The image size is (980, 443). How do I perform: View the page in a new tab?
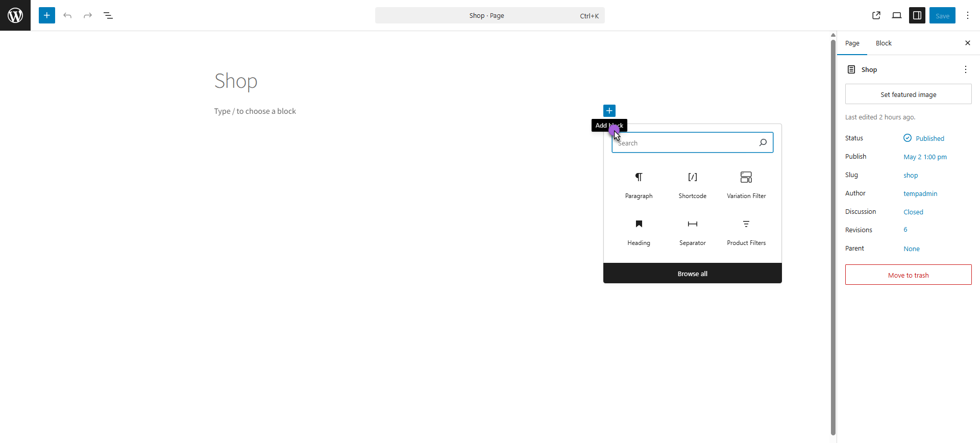[876, 15]
